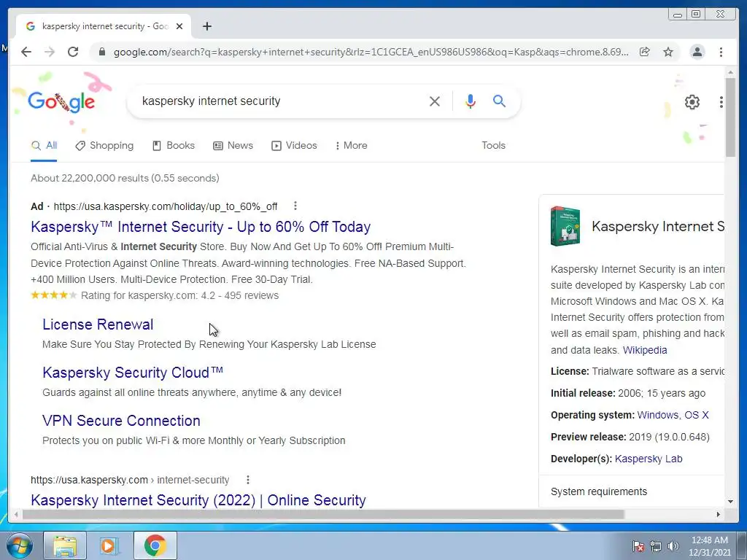Viewport: 747px width, 560px height.
Task: Switch to the Videos tab
Action: (x=294, y=145)
